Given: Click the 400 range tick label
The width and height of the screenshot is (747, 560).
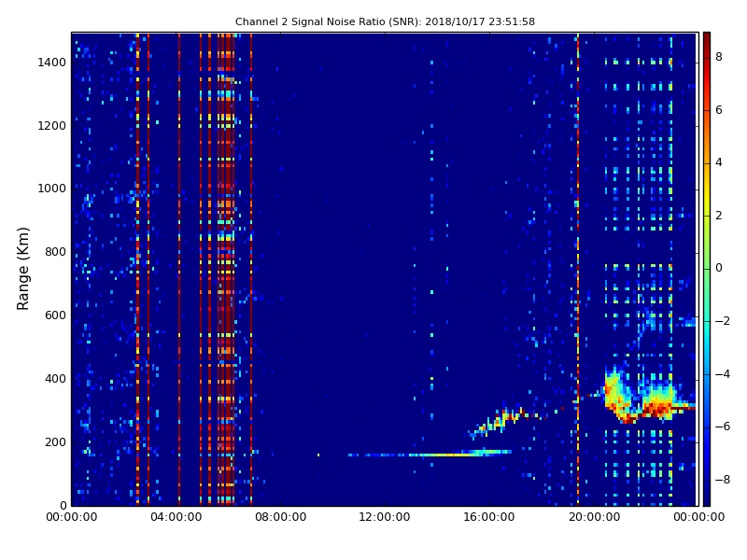Looking at the screenshot, I should tap(55, 379).
